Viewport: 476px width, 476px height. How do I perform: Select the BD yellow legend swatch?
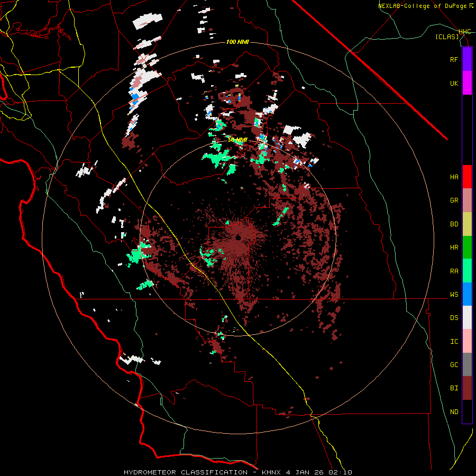(467, 224)
